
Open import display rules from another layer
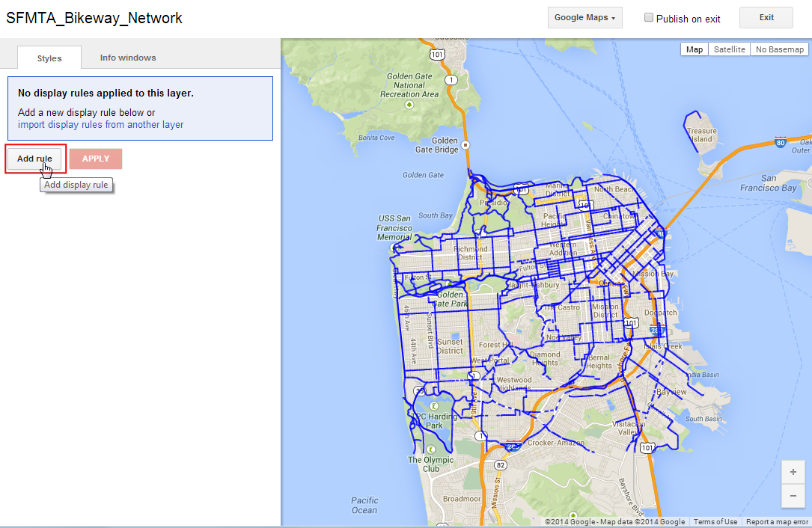[100, 125]
